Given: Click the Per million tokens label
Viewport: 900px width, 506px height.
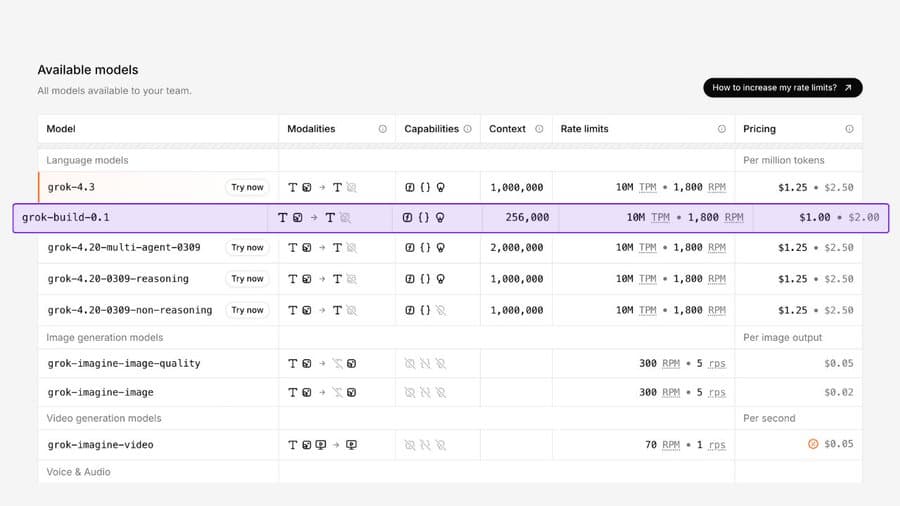Looking at the screenshot, I should (783, 161).
